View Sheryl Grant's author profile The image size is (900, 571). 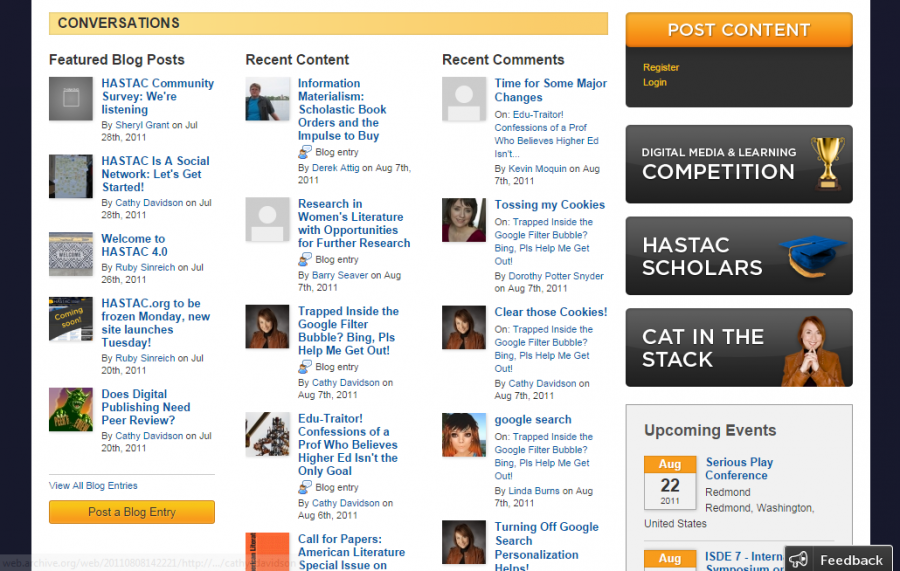142,125
